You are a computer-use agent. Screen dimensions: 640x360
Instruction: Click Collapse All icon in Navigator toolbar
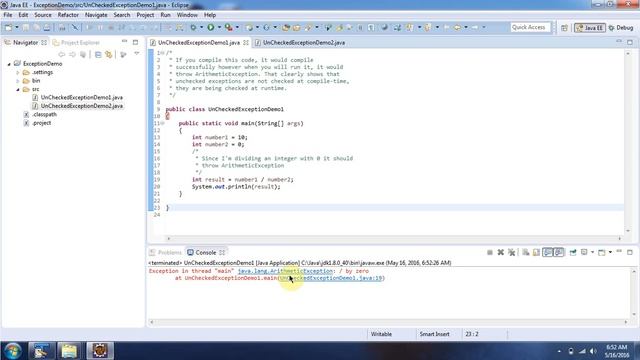coord(98,54)
